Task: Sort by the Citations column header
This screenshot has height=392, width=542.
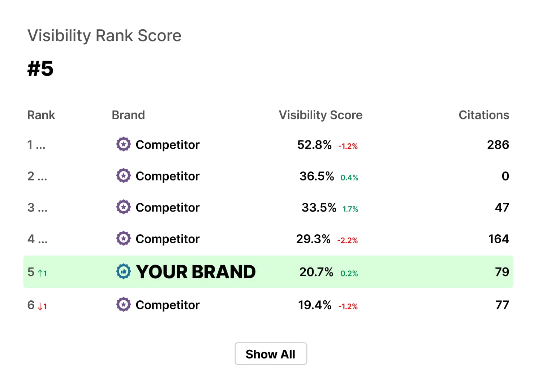Action: coord(484,115)
